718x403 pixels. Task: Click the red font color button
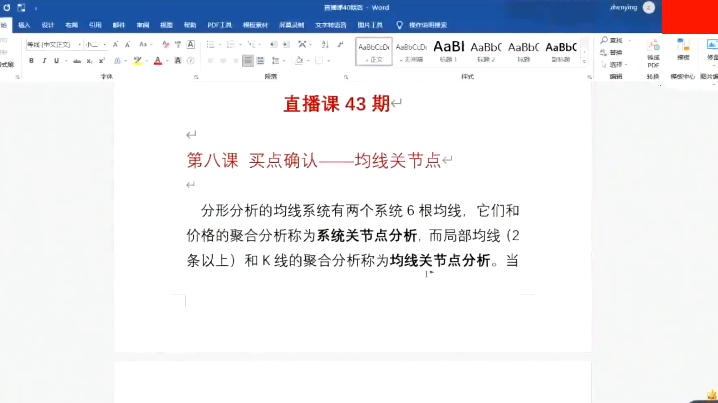click(x=157, y=61)
